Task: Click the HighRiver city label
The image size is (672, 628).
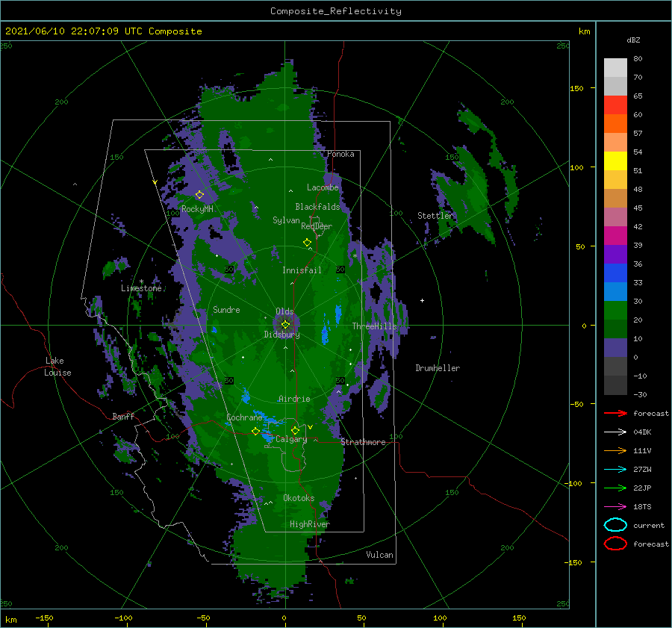Action: pos(310,524)
